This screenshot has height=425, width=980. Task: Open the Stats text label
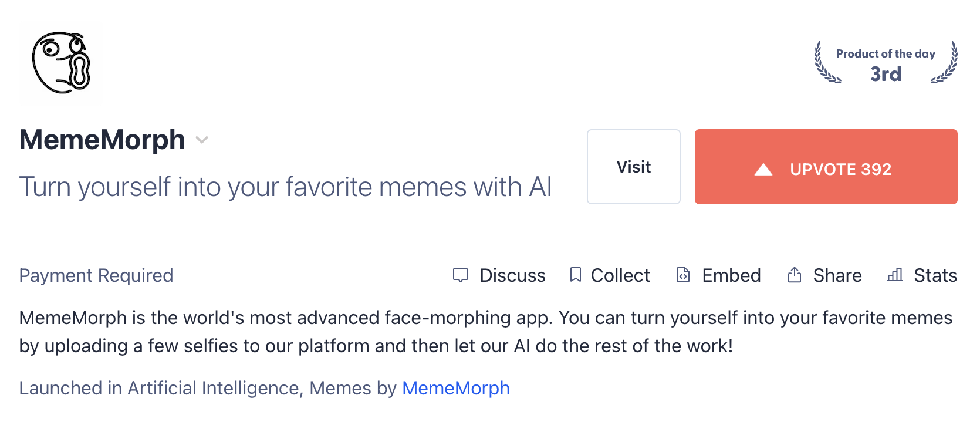(935, 275)
